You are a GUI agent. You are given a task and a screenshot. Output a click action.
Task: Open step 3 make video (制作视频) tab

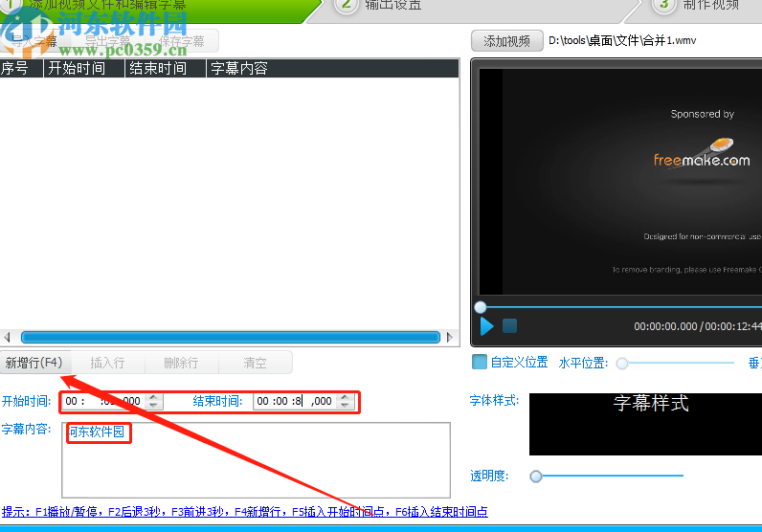700,6
